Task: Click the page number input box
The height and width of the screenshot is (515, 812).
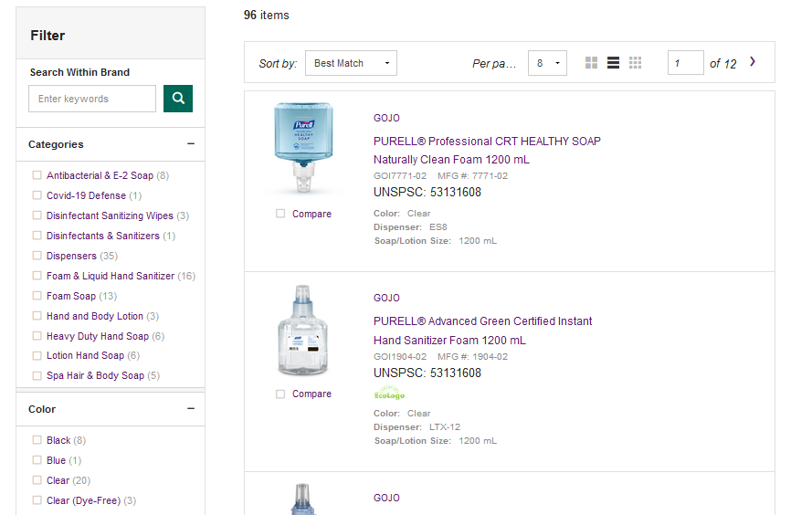Action: 686,63
